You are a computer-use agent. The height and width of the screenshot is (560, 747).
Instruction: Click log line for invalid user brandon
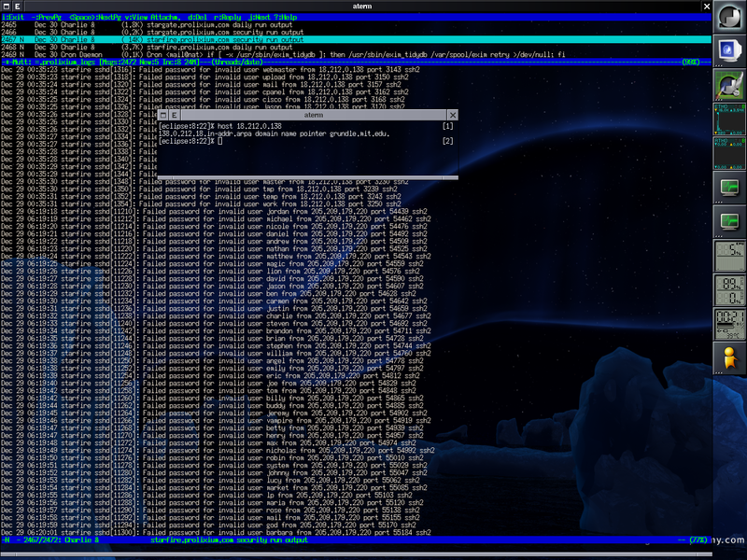tap(217, 331)
